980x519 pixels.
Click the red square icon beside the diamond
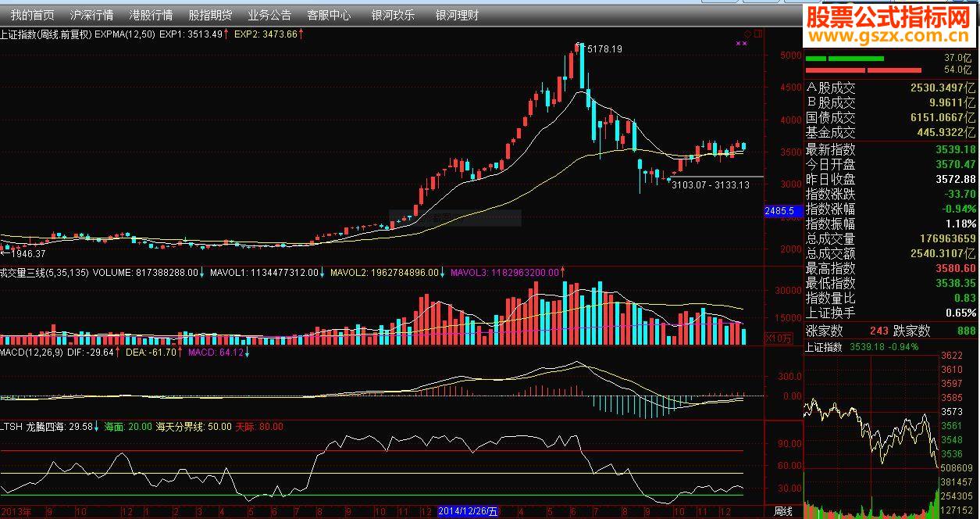(x=758, y=34)
